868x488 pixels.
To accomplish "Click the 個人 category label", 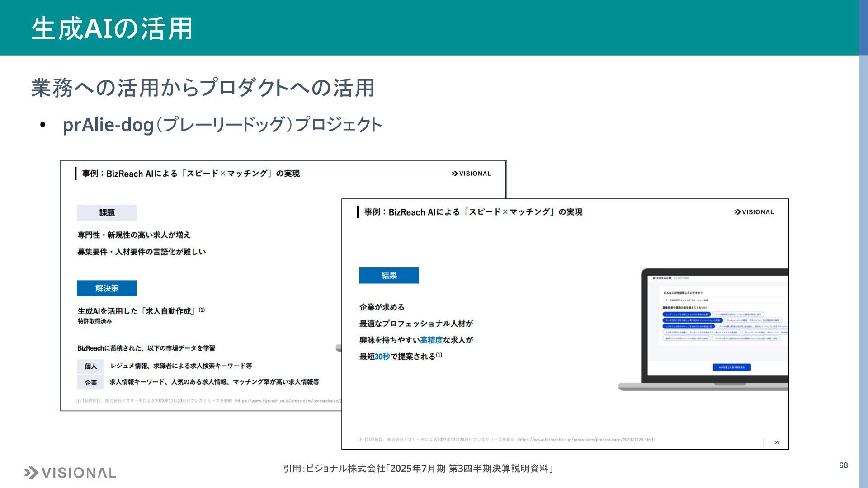I will [x=90, y=366].
